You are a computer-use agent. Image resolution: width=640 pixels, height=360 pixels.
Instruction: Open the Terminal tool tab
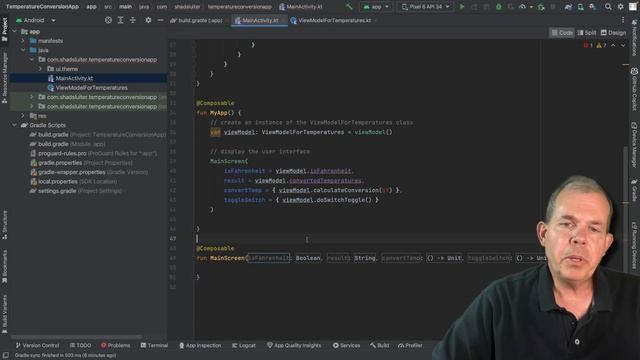coord(154,345)
